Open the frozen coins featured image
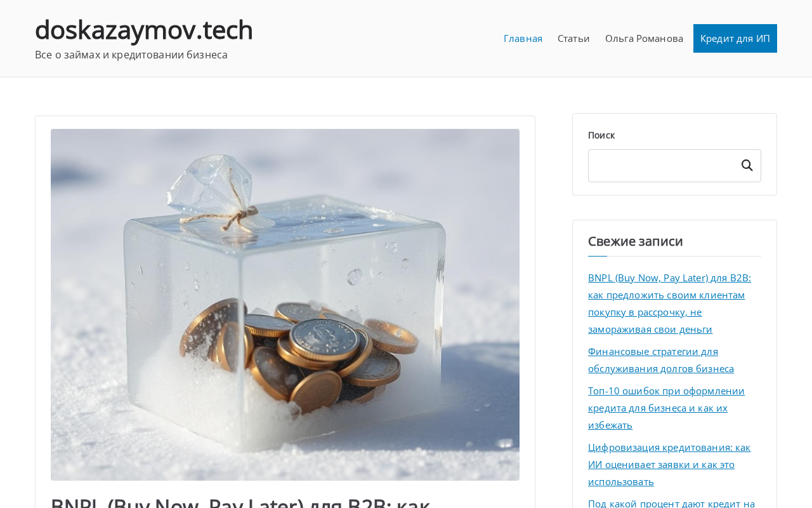Viewport: 812px width, 508px height. click(x=285, y=305)
